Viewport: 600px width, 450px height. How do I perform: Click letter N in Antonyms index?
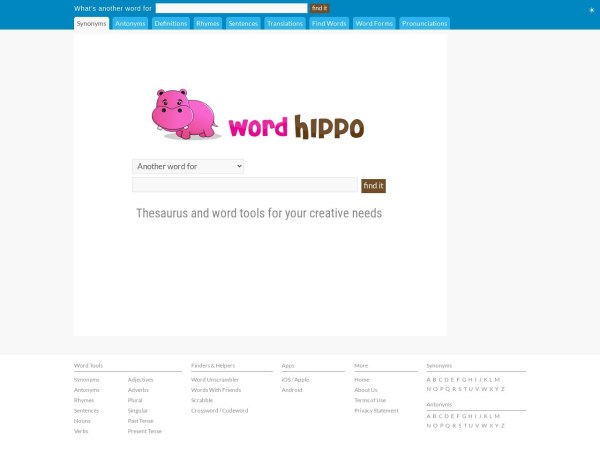[429, 426]
